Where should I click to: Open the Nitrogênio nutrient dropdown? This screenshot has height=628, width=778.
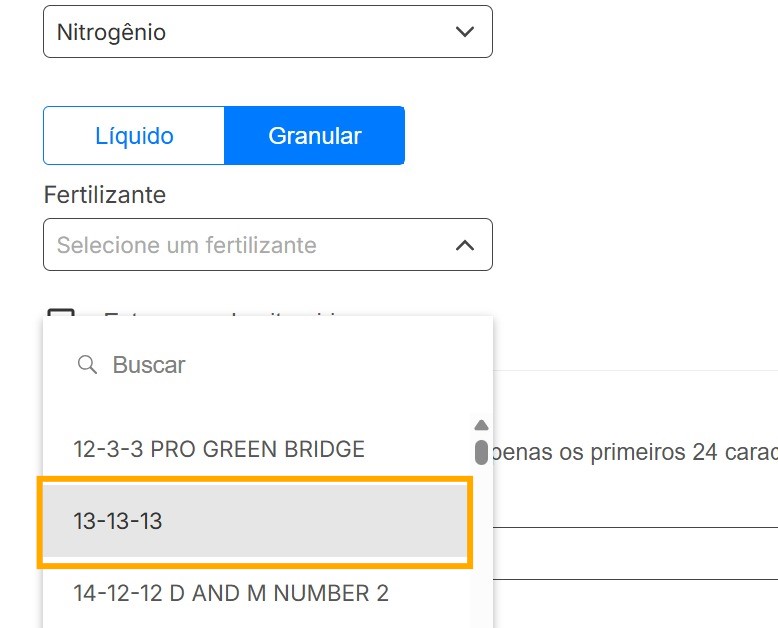267,32
